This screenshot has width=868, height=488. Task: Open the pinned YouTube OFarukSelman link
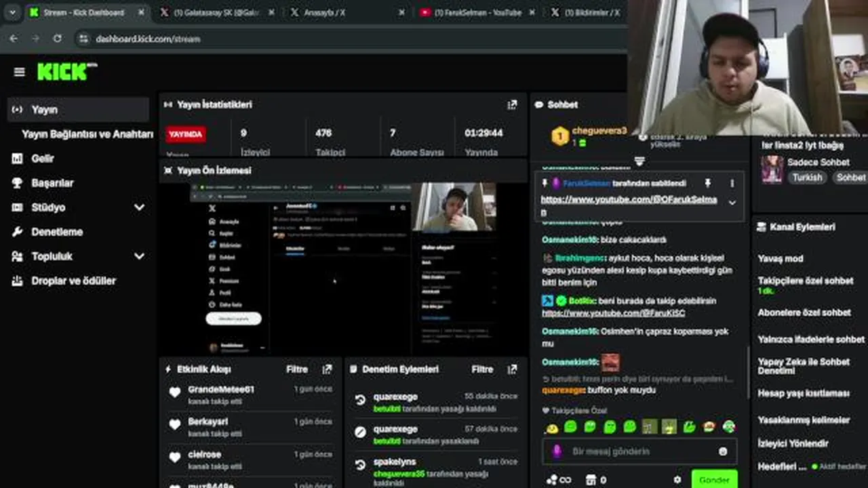(629, 205)
